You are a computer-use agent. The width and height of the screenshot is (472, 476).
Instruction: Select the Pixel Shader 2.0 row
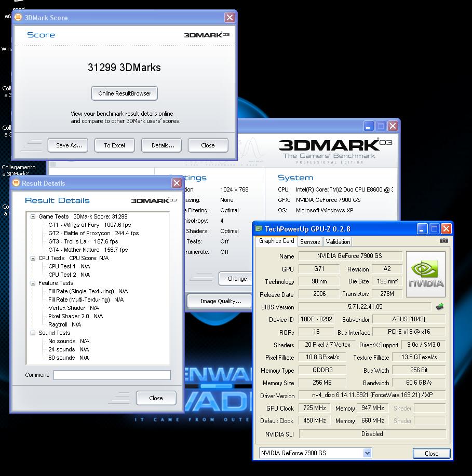coord(76,316)
